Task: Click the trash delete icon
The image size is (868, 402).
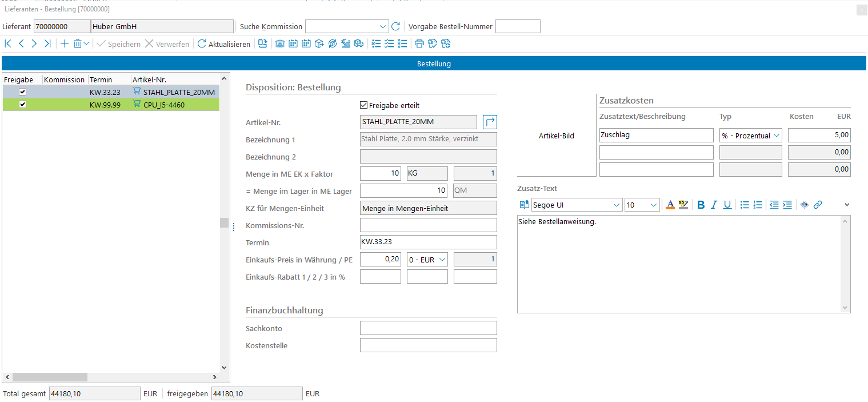Action: [x=78, y=44]
